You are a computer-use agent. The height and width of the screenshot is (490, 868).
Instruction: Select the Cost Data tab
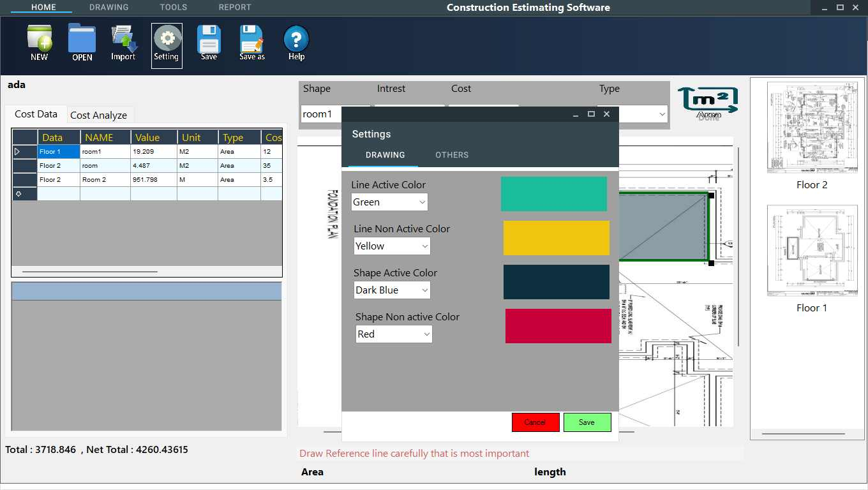tap(36, 114)
